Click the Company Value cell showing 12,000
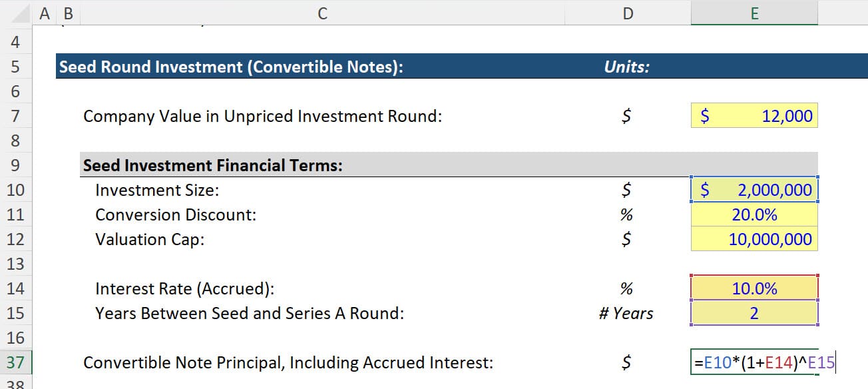The height and width of the screenshot is (389, 868). point(754,115)
